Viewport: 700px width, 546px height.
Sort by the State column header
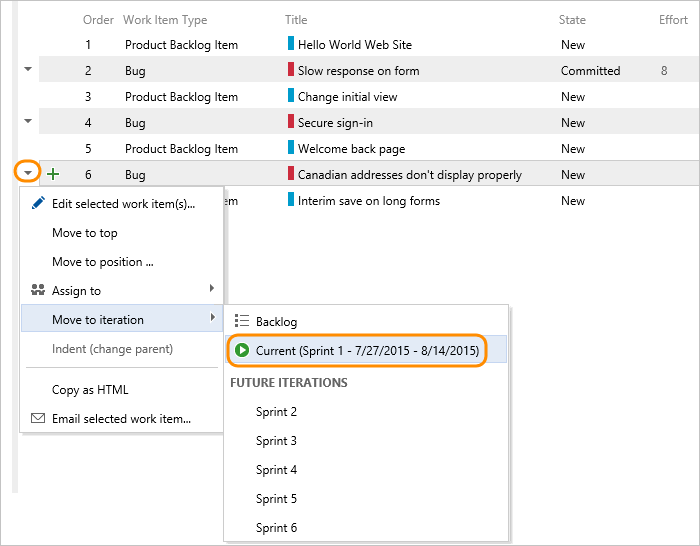click(572, 20)
